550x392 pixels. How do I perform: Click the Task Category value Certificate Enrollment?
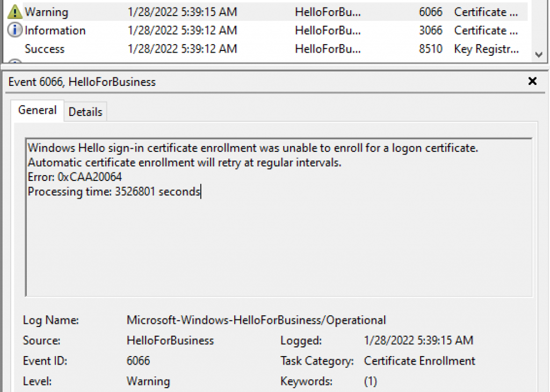419,360
